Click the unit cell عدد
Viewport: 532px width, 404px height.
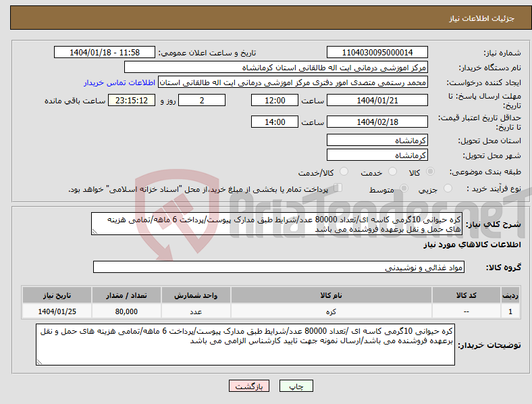coord(196,311)
